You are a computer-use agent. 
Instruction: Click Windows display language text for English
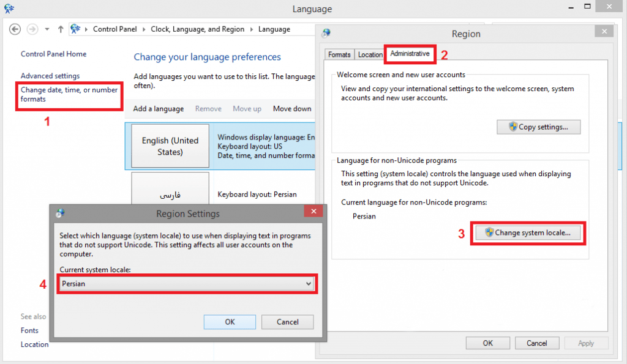point(266,138)
